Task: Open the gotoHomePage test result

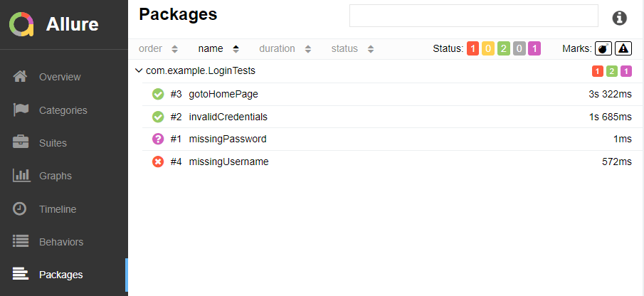Action: tap(223, 94)
